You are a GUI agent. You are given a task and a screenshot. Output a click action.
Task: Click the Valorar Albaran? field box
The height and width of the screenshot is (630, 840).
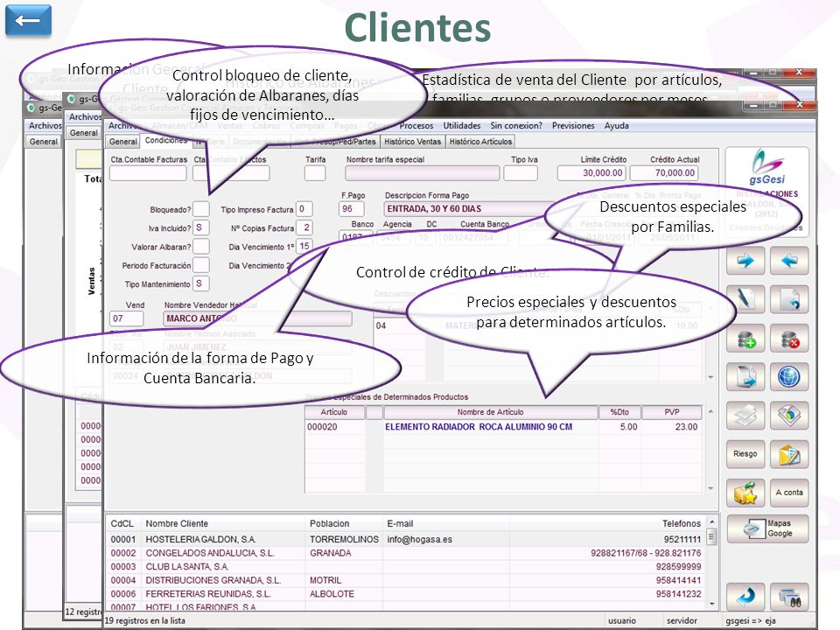pyautogui.click(x=201, y=247)
